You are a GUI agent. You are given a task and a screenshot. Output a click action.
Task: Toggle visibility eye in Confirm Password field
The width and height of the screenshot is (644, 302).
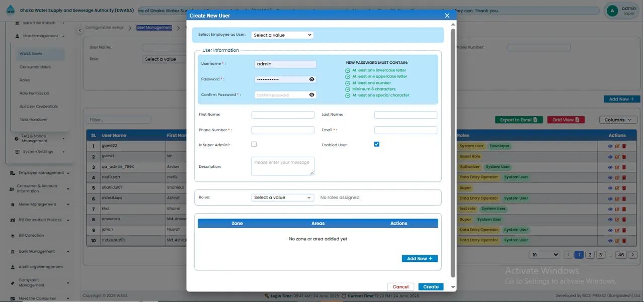tap(312, 95)
